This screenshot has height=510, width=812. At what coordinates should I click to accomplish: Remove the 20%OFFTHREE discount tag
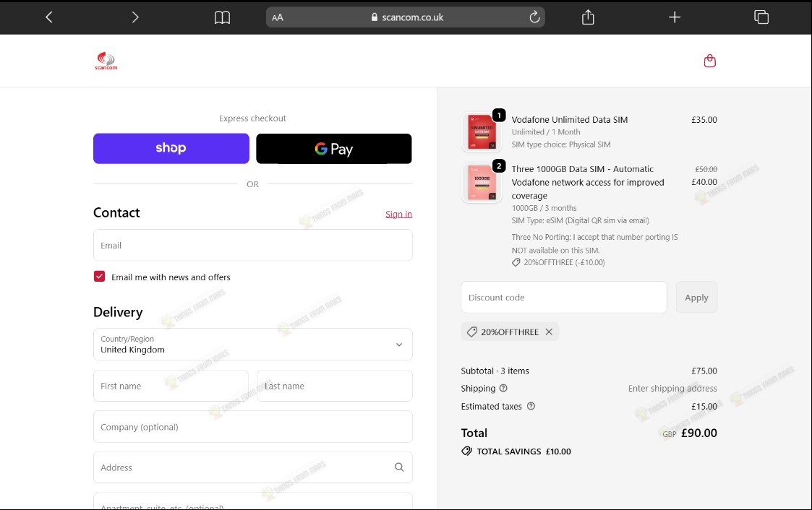pyautogui.click(x=549, y=332)
